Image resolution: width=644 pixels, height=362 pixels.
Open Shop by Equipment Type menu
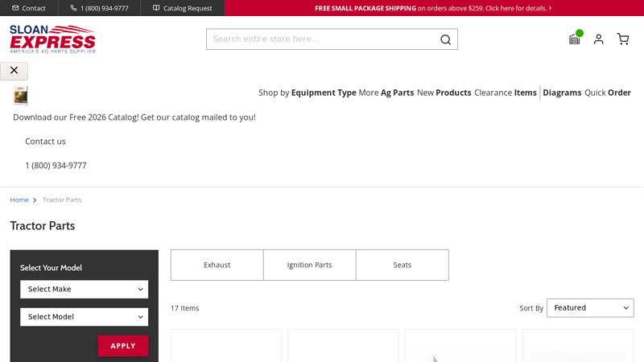tap(307, 93)
